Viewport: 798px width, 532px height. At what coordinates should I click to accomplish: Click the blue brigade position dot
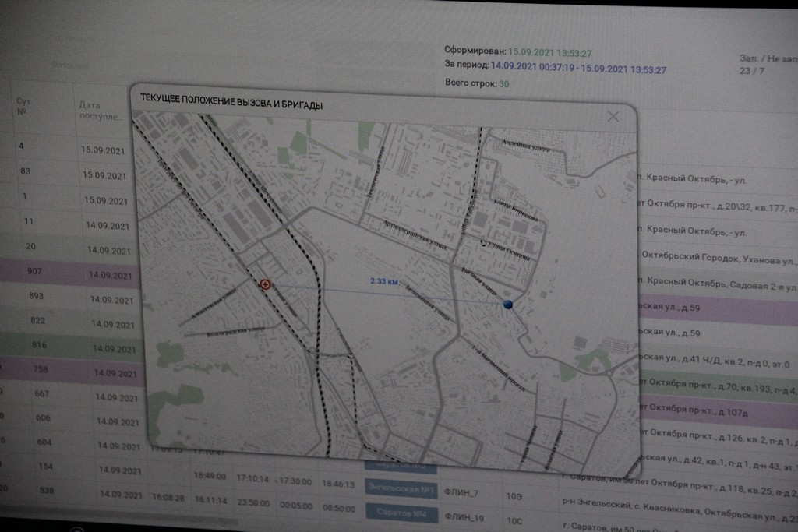[x=507, y=304]
